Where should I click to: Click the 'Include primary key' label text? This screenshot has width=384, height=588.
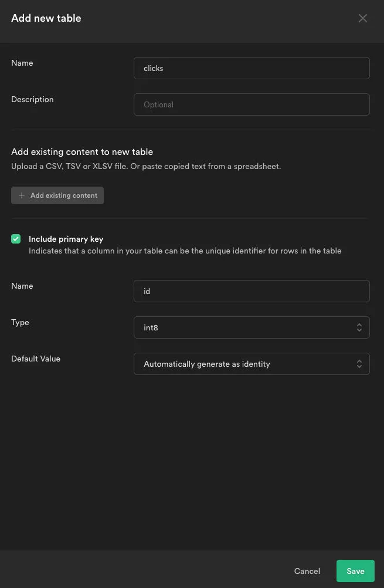pos(66,239)
